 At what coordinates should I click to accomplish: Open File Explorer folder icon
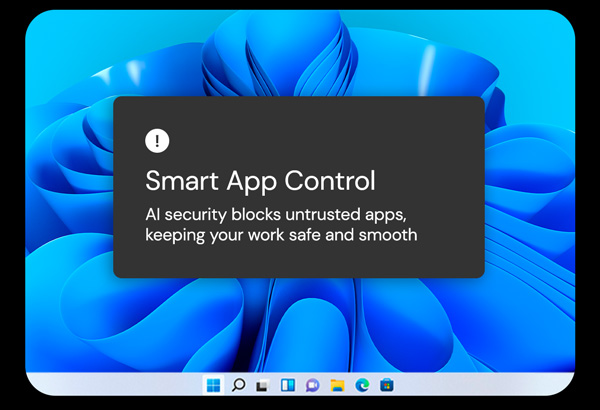pyautogui.click(x=337, y=385)
